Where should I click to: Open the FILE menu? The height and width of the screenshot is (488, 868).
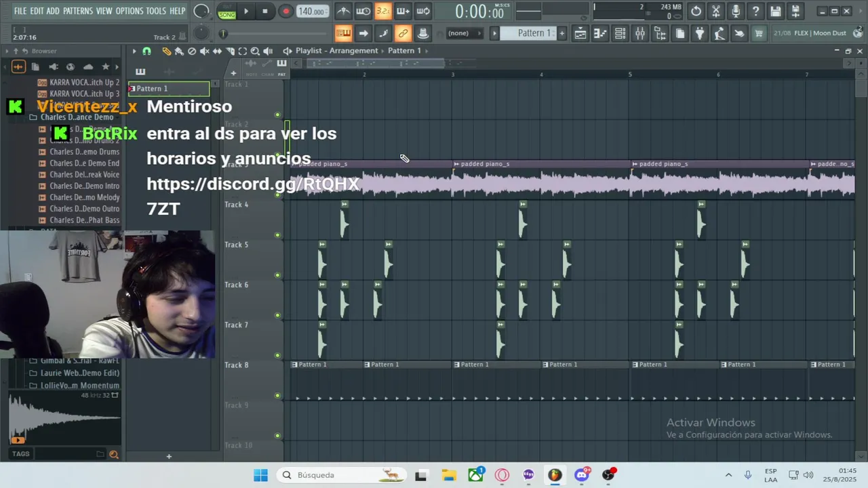point(20,11)
